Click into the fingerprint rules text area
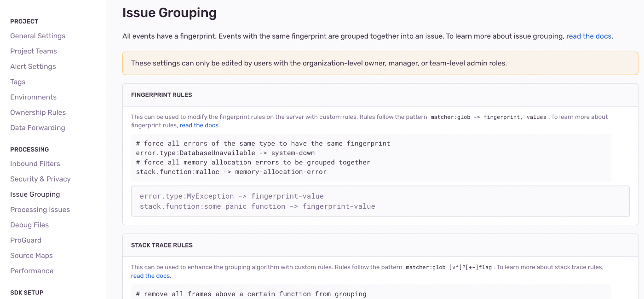The height and width of the screenshot is (299, 644). pos(380,201)
